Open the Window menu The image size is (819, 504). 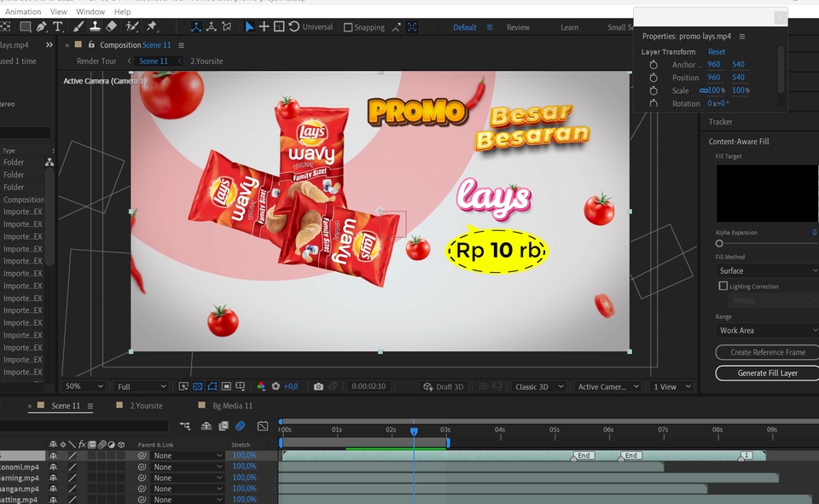pyautogui.click(x=90, y=11)
